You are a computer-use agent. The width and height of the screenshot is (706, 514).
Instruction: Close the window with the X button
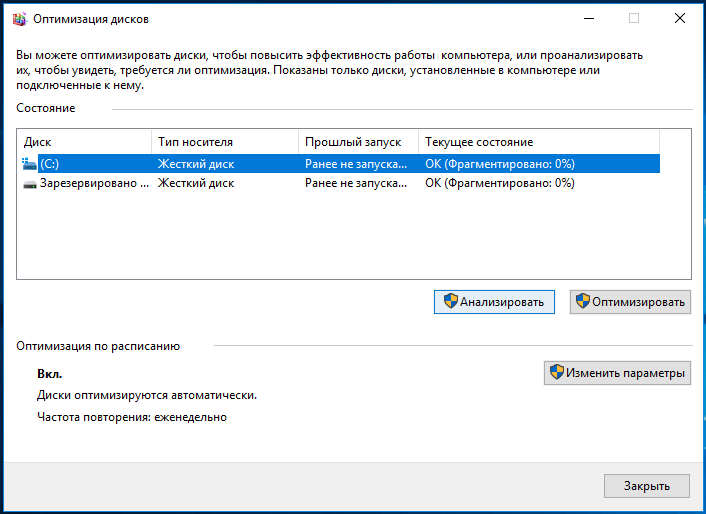point(680,18)
